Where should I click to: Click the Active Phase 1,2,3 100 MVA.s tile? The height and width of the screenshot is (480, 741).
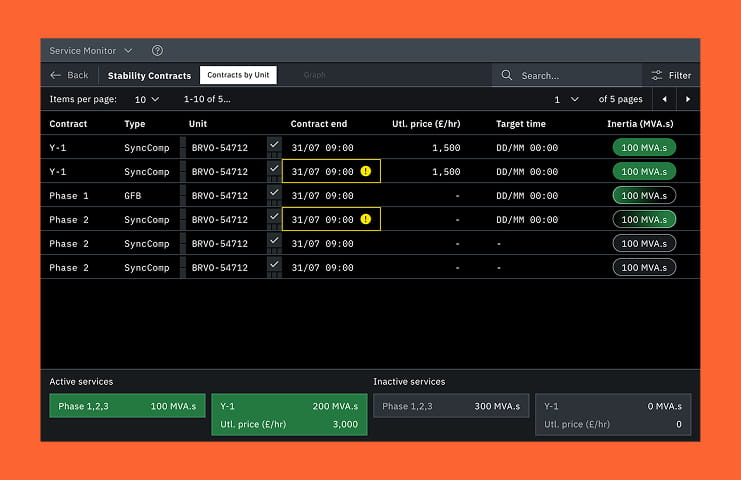click(127, 406)
